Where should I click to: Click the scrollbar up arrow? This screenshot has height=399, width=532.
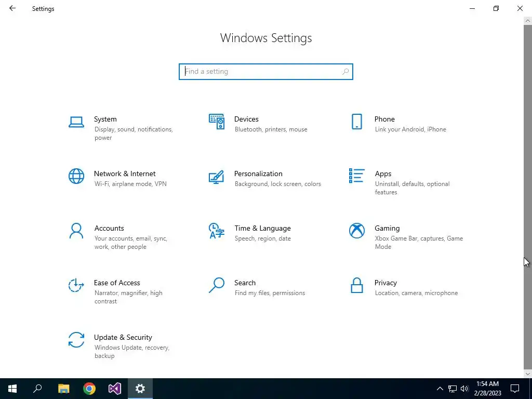(528, 21)
